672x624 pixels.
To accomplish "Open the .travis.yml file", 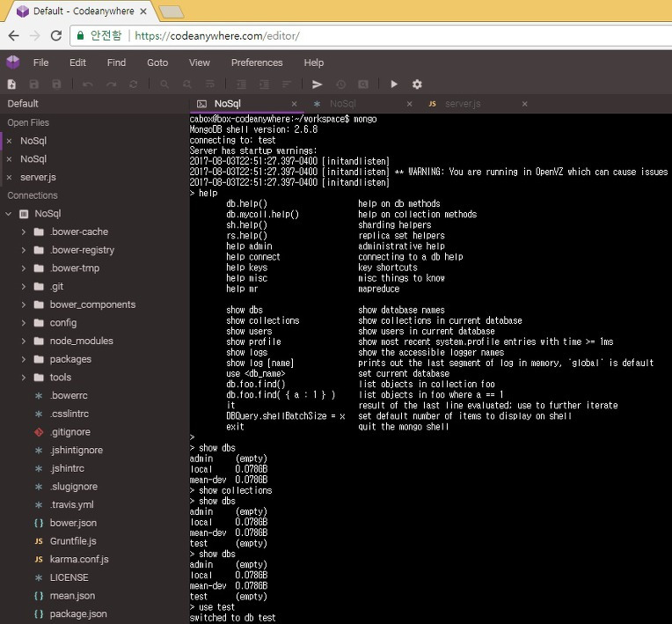I will [71, 505].
